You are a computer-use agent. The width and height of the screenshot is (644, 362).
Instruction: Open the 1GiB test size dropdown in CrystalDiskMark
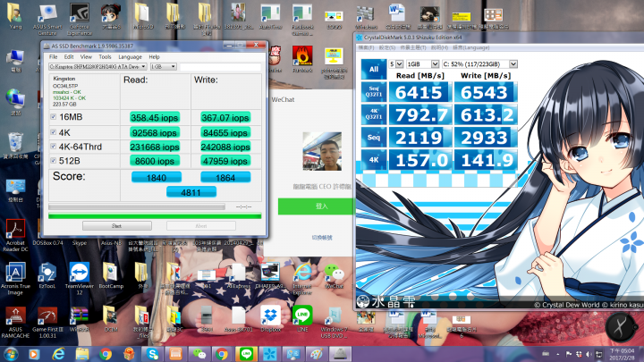422,64
